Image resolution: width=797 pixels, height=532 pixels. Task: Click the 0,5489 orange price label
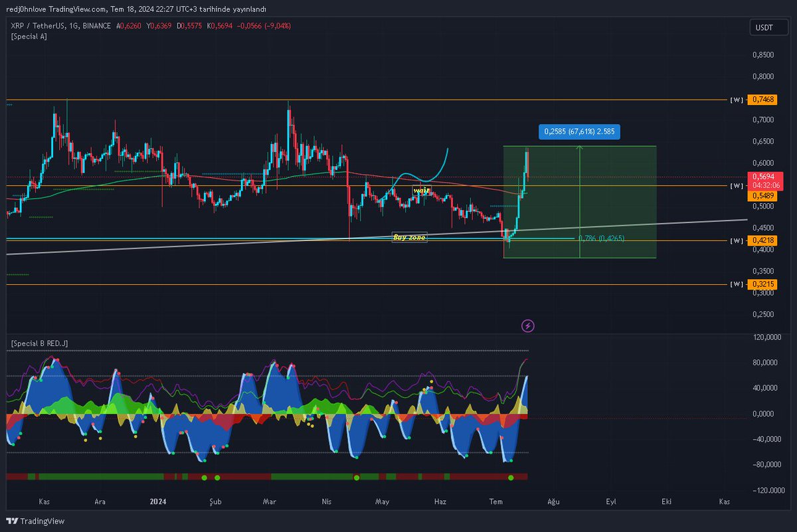pyautogui.click(x=764, y=196)
